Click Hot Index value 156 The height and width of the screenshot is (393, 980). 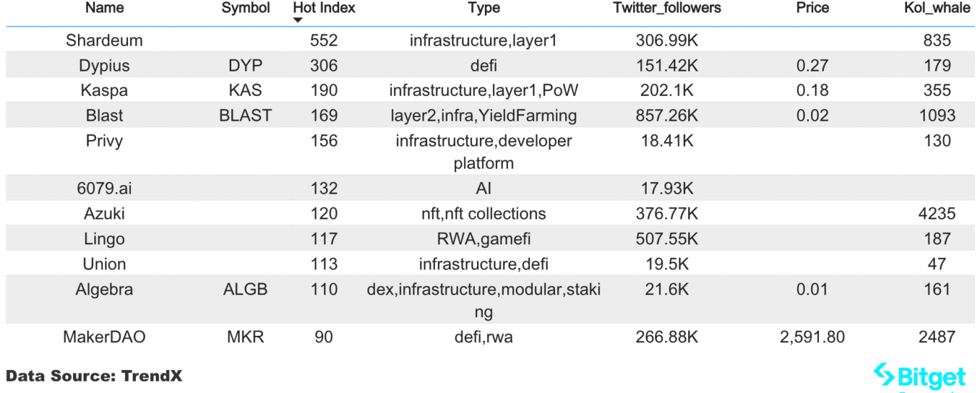(x=324, y=141)
